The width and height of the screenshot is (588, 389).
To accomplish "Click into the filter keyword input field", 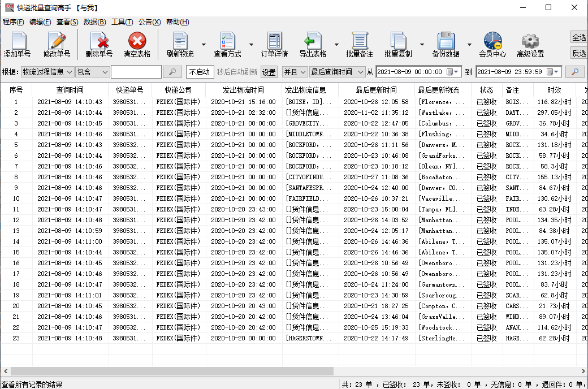I will point(136,72).
